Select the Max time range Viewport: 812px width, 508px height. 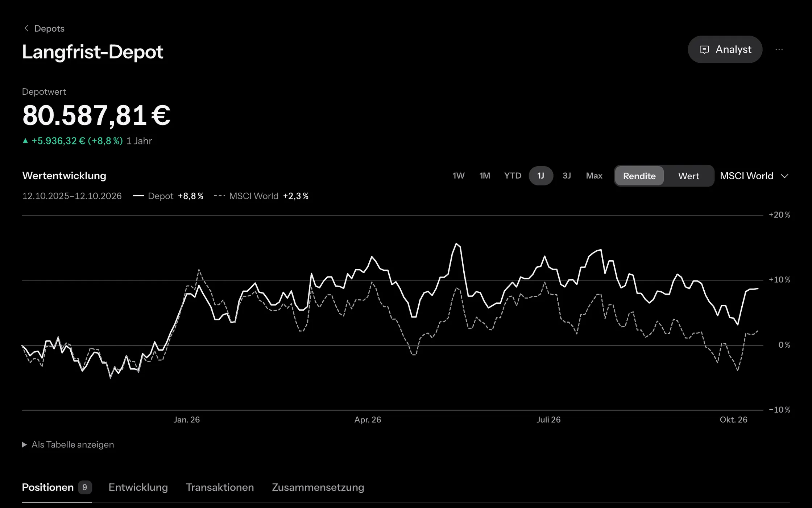point(594,176)
